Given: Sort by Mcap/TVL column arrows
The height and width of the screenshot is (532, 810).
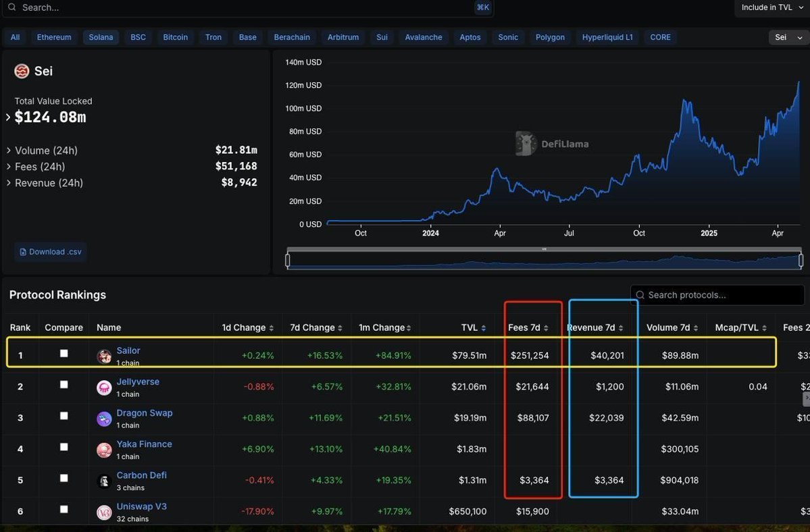Looking at the screenshot, I should [764, 328].
